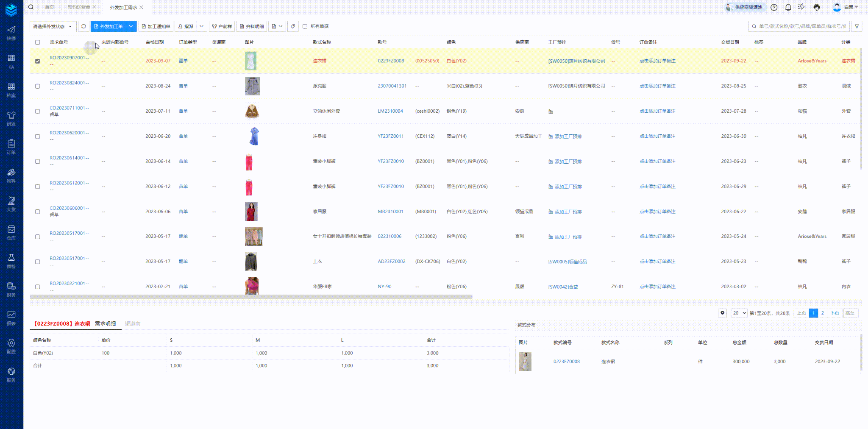Open the filter funnel icon
This screenshot has width=868, height=429.
(857, 26)
